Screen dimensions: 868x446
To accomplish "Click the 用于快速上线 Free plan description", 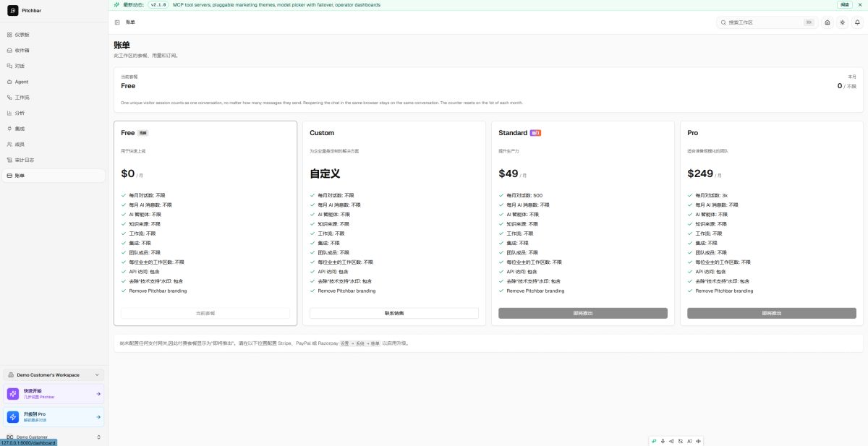I will [x=133, y=151].
